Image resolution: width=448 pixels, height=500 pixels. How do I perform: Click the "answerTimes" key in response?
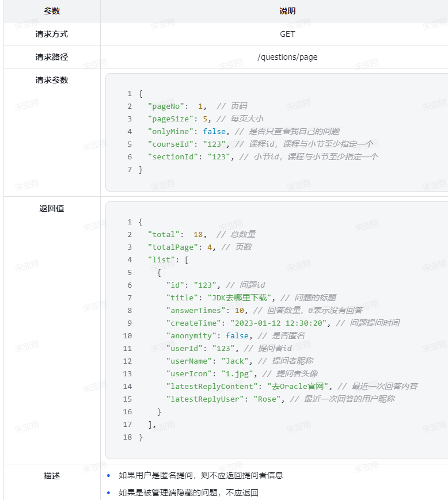pyautogui.click(x=196, y=310)
